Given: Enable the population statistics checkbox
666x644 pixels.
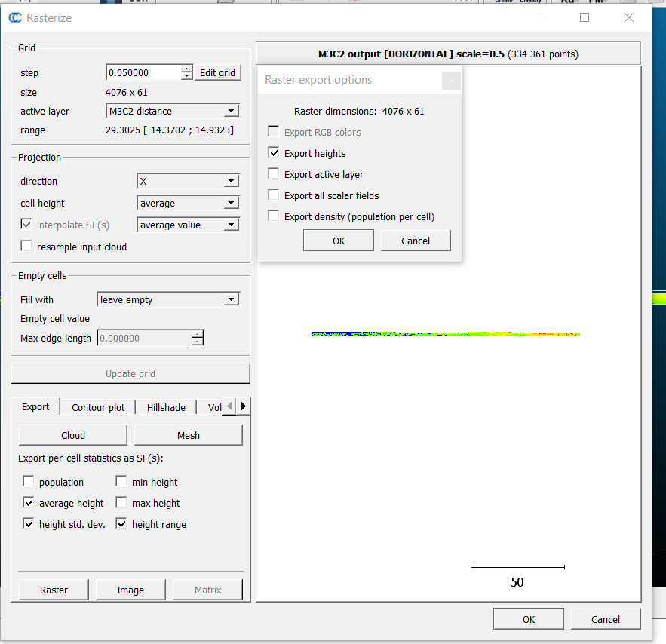Looking at the screenshot, I should (29, 482).
